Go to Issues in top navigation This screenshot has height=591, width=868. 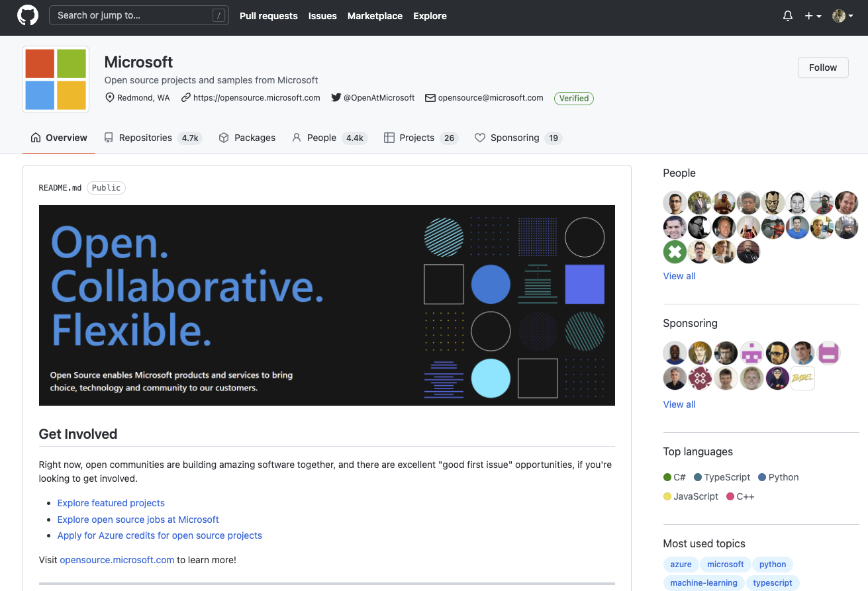(322, 16)
